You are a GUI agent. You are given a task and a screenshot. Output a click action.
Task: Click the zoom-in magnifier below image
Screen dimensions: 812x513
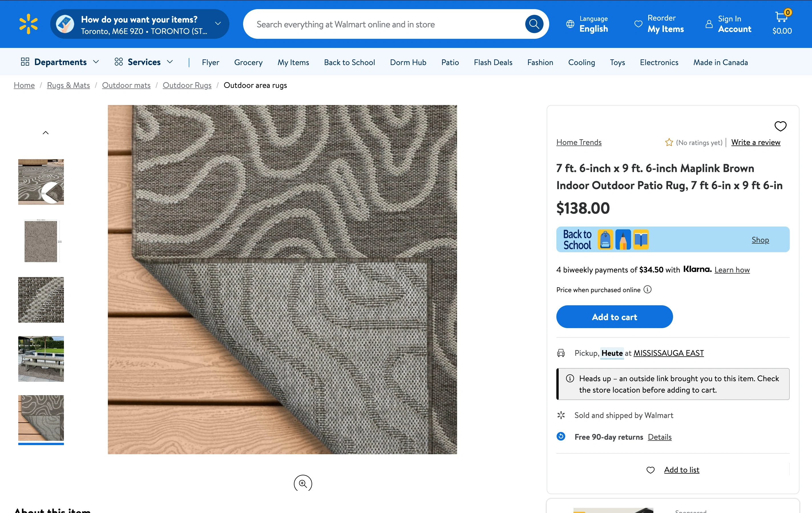[302, 484]
